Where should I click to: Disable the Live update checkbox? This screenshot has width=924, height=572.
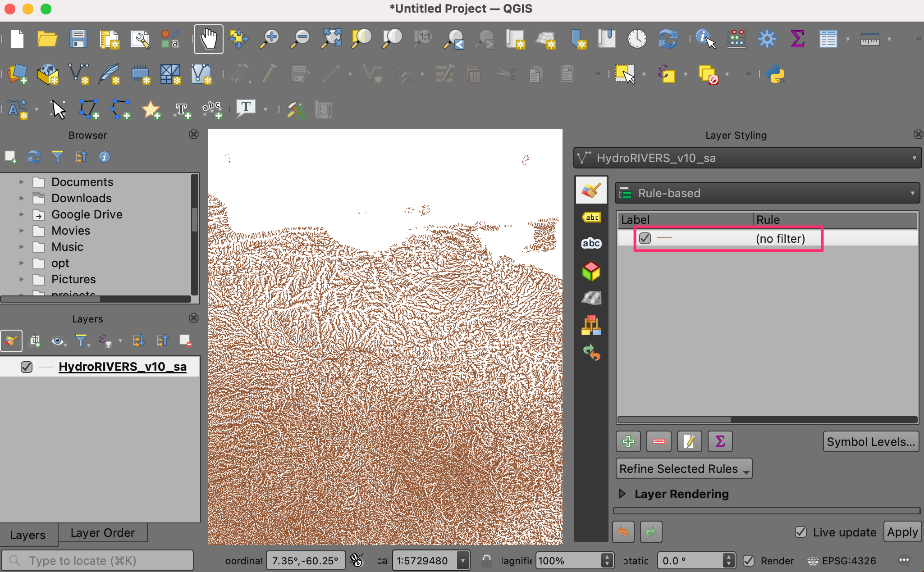tap(800, 532)
